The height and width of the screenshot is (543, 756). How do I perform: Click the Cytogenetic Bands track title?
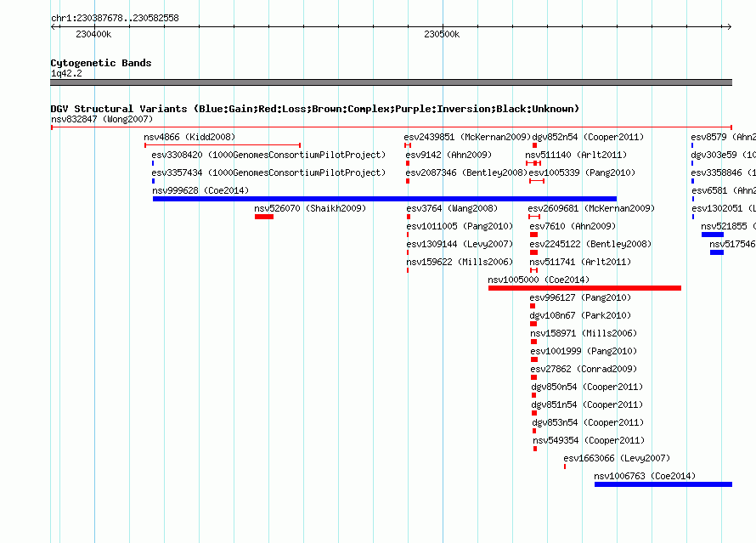coord(101,63)
